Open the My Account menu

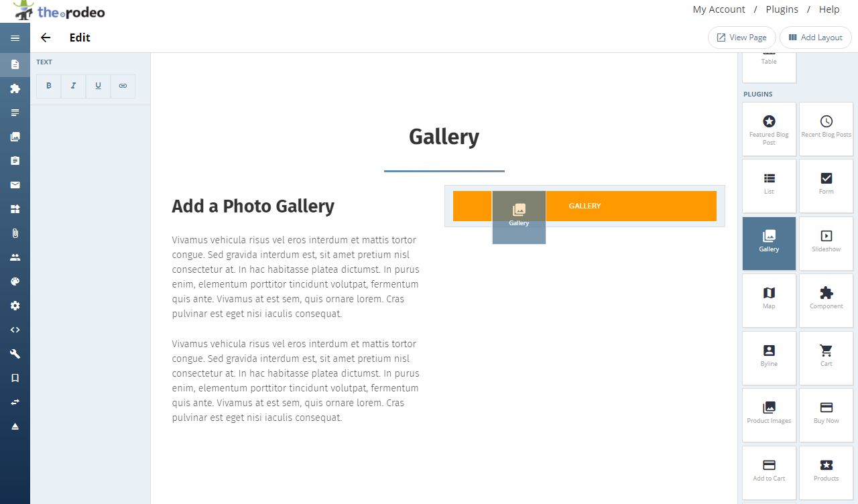[x=719, y=9]
